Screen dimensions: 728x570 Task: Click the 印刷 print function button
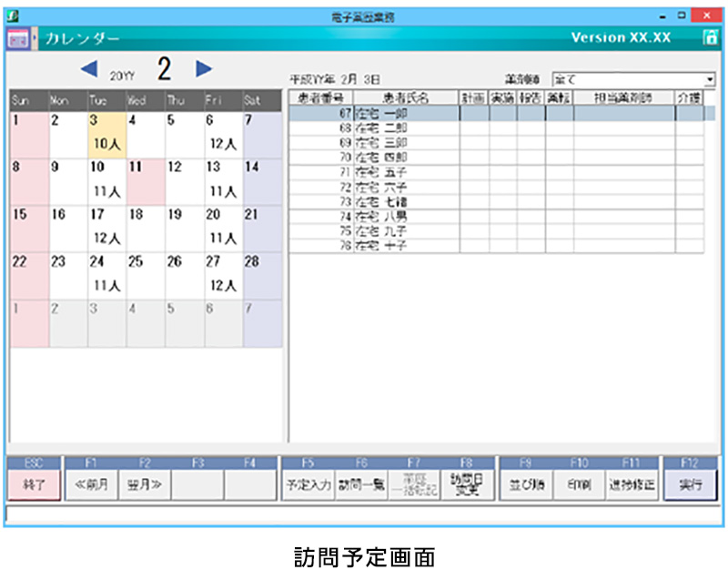coord(580,483)
